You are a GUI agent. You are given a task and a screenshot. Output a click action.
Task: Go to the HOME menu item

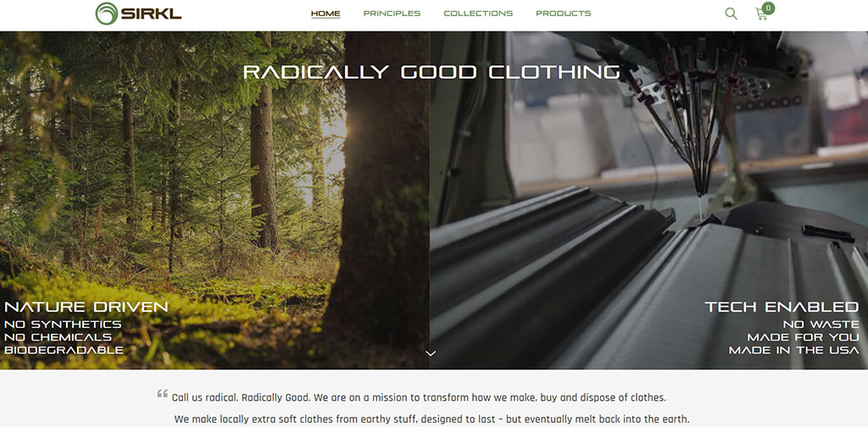point(325,14)
